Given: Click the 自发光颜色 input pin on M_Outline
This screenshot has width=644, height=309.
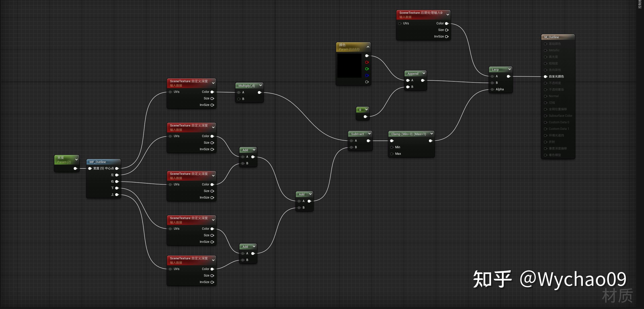Looking at the screenshot, I should point(545,76).
